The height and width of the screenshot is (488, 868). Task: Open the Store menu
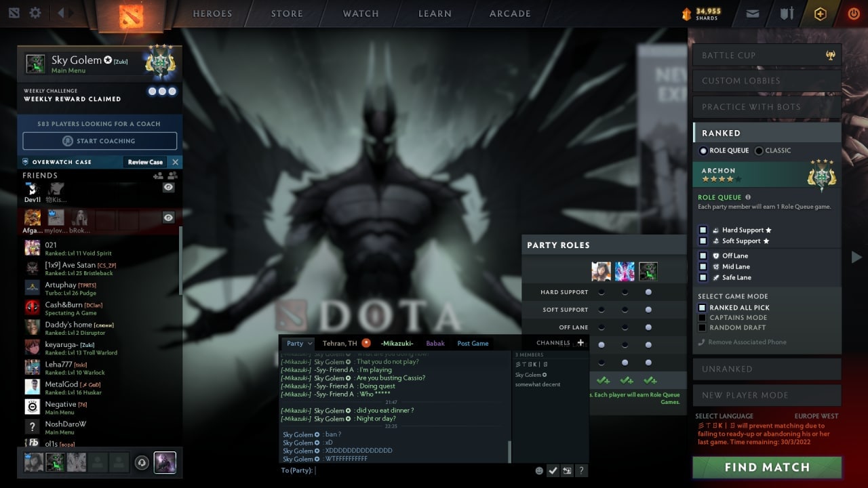coord(287,14)
